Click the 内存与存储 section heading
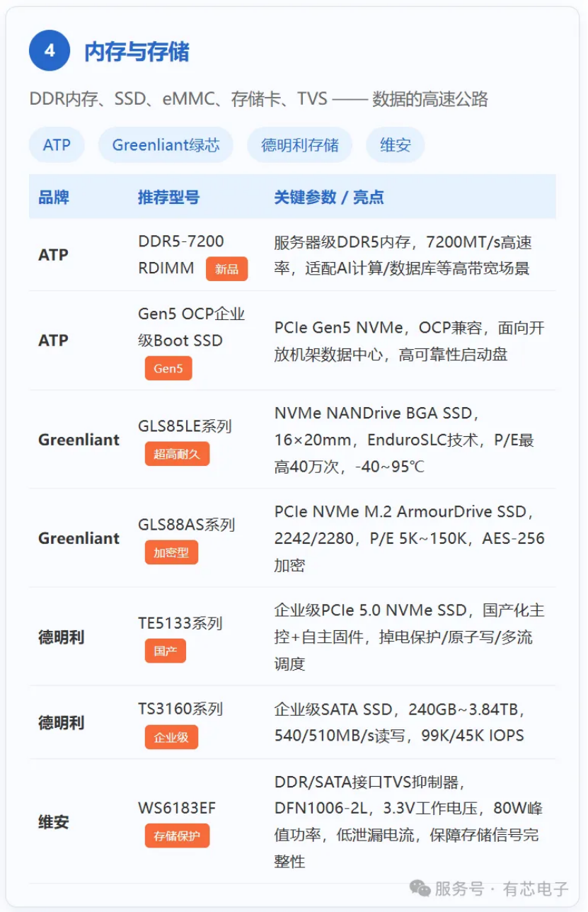588x912 pixels. coord(137,52)
